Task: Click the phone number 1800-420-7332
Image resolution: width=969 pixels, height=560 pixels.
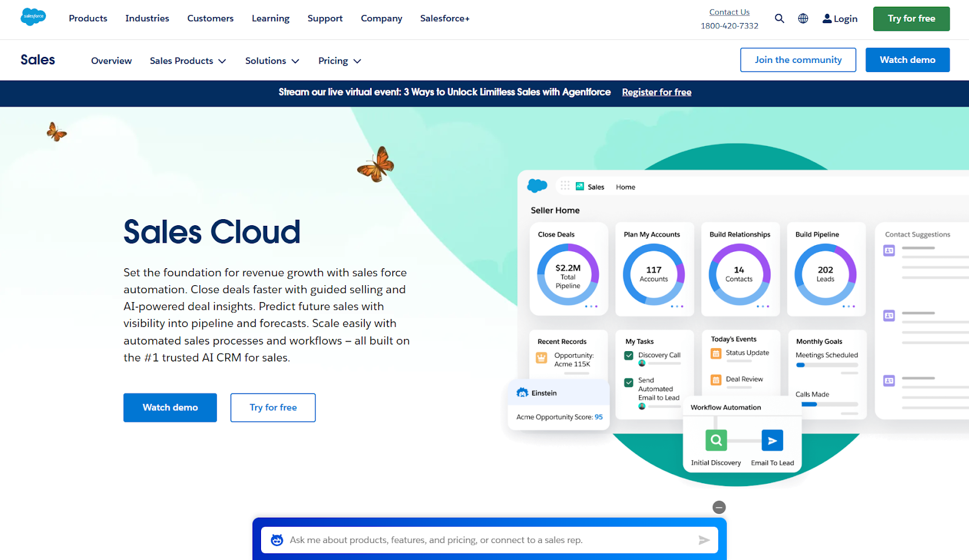Action: coord(729,26)
